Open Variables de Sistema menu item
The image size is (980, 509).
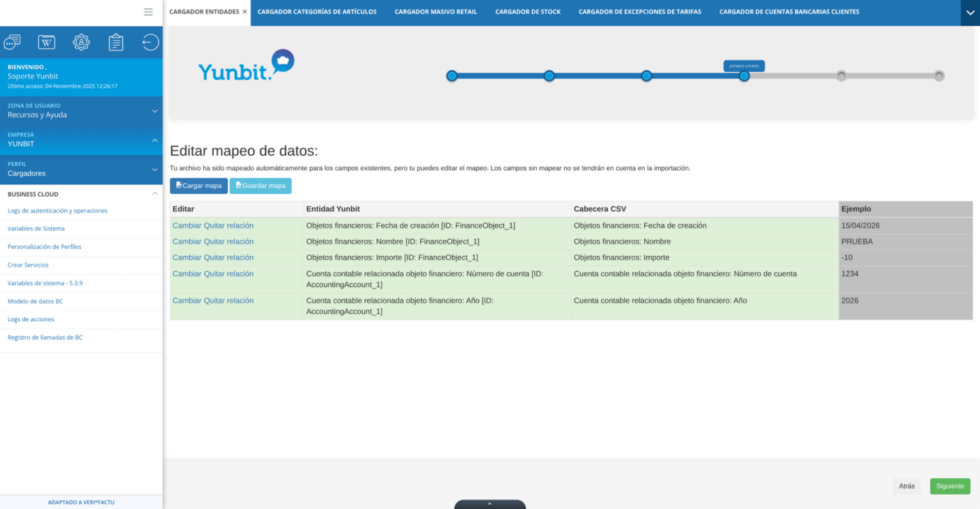(x=36, y=229)
